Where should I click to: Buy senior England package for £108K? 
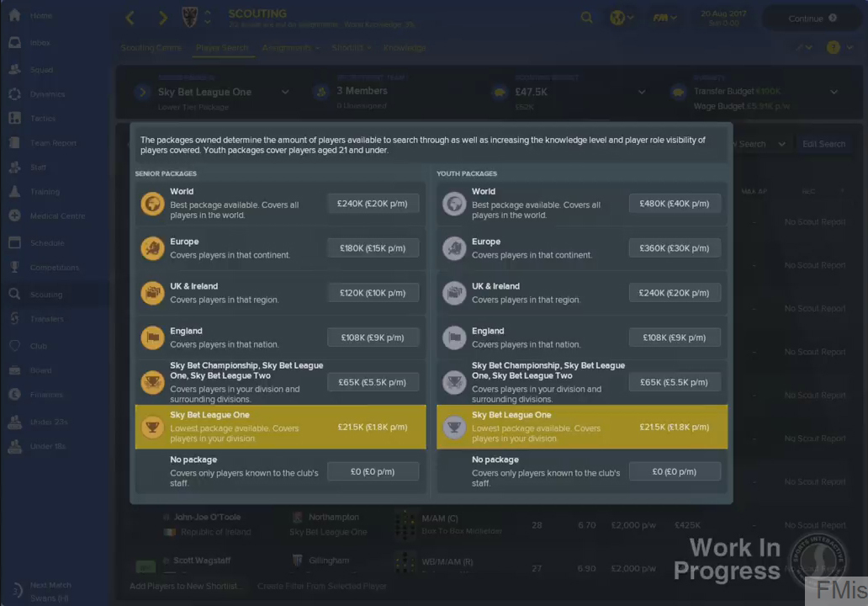[373, 338]
